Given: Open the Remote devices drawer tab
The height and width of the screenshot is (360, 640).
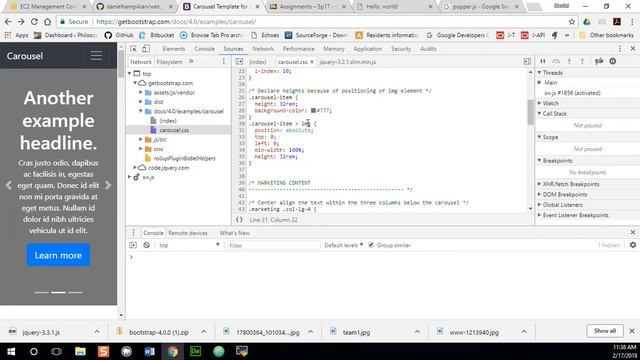Looking at the screenshot, I should coord(188,233).
